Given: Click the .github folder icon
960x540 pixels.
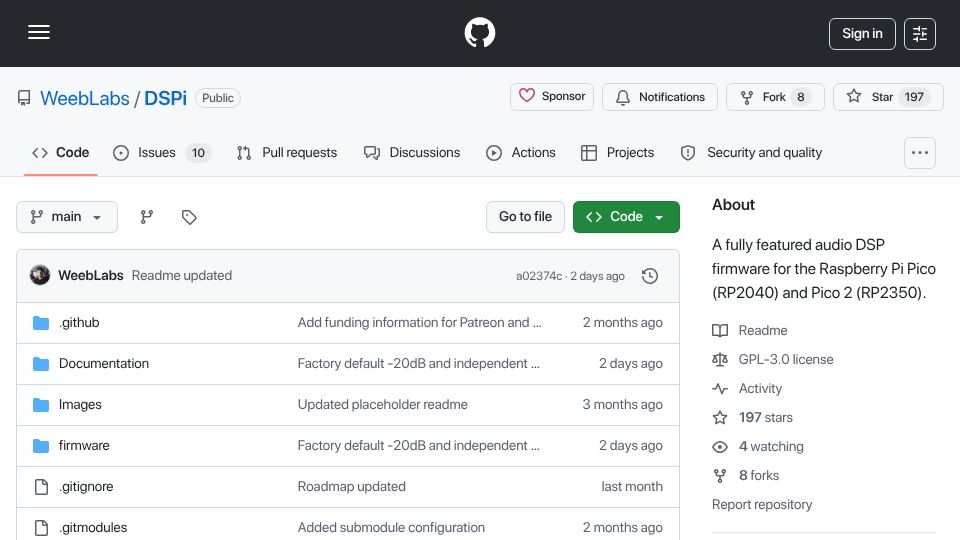Looking at the screenshot, I should click(41, 323).
